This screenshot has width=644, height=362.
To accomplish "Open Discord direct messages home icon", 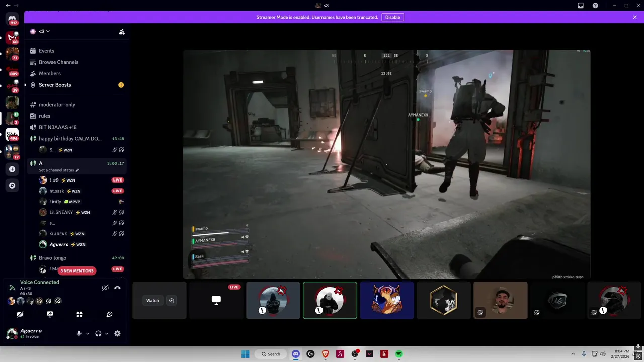I will click(x=12, y=19).
